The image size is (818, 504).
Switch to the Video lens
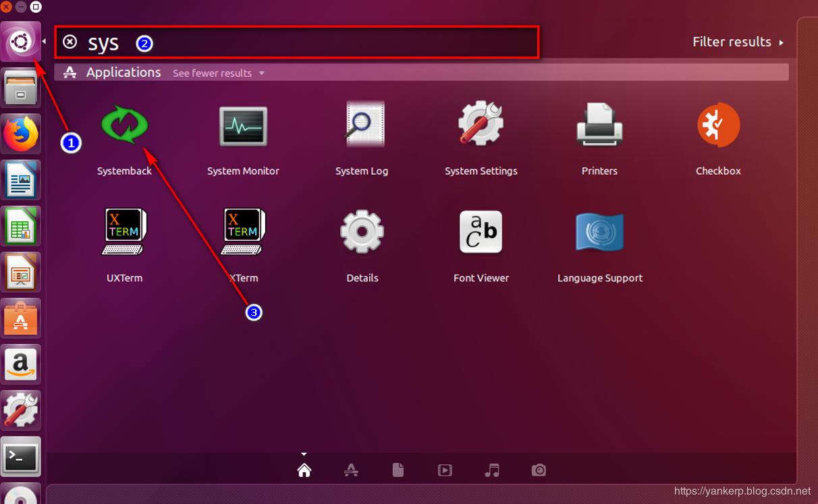tap(445, 470)
